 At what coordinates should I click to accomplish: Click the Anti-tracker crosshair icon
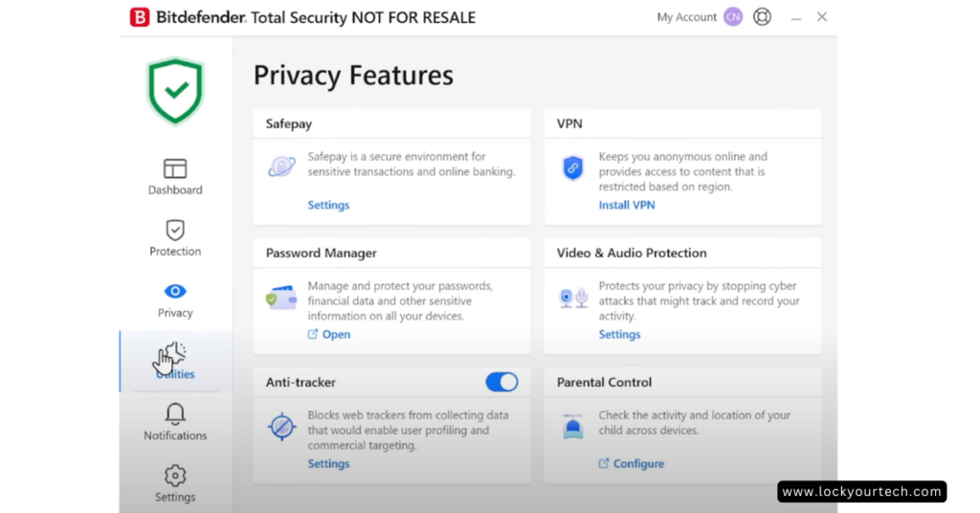coord(282,428)
